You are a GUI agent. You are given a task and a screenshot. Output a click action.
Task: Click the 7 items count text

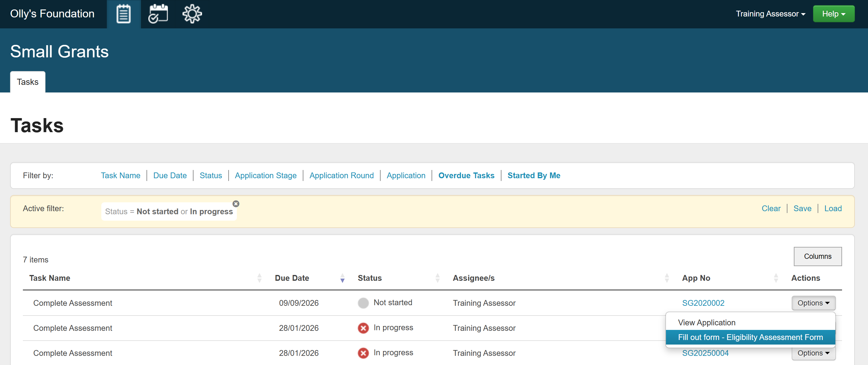[35, 260]
